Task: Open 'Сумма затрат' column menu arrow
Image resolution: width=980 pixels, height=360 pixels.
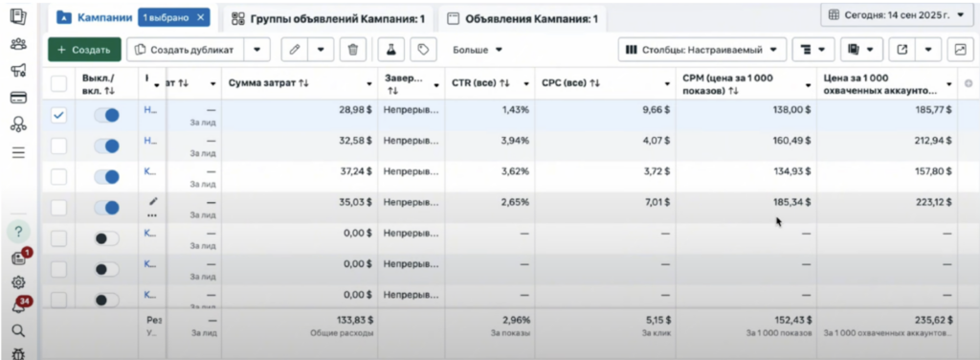Action: click(368, 83)
